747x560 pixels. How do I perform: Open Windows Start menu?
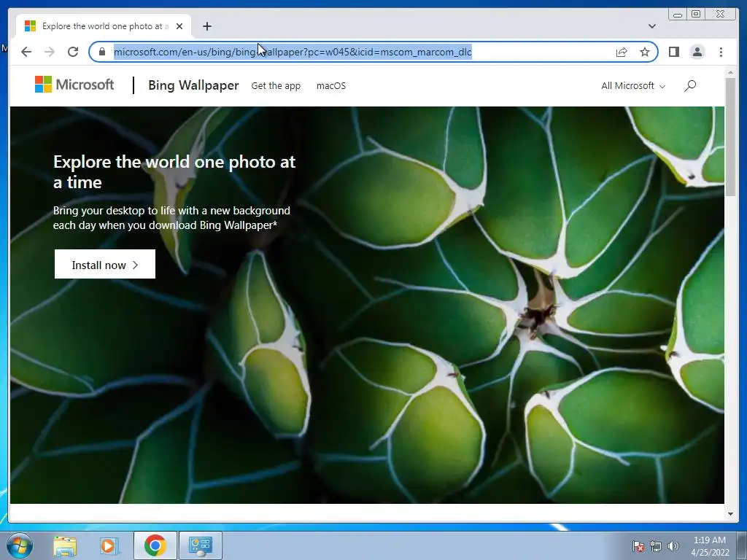point(20,545)
